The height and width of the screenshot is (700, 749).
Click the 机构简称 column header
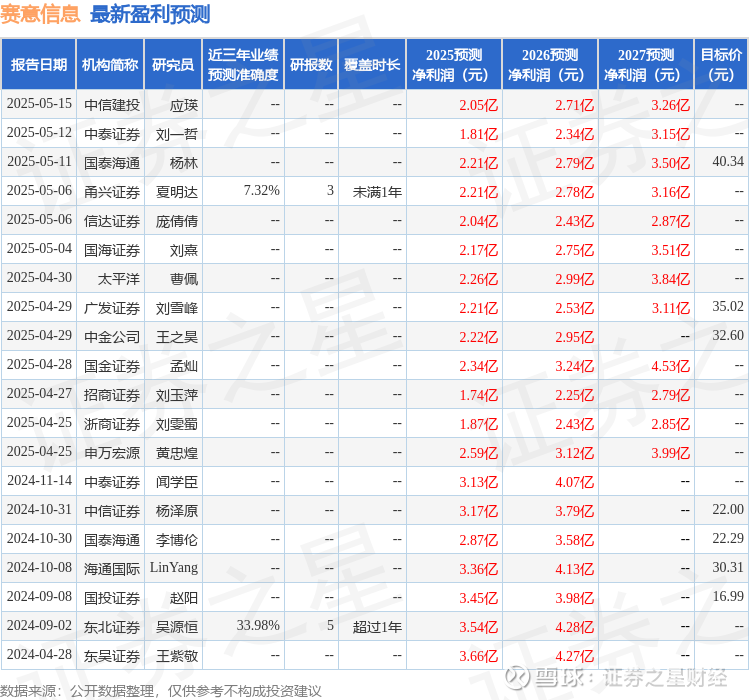click(x=110, y=65)
